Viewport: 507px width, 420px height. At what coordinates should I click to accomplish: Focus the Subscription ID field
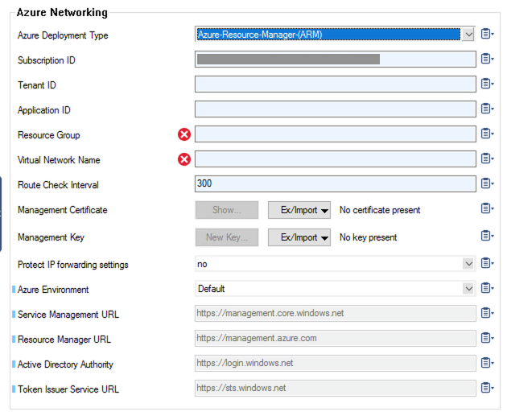pyautogui.click(x=336, y=60)
